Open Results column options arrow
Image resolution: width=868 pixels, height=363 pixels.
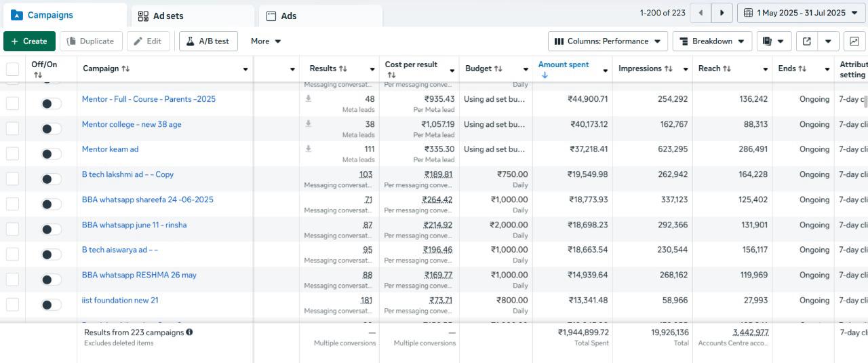tap(372, 69)
